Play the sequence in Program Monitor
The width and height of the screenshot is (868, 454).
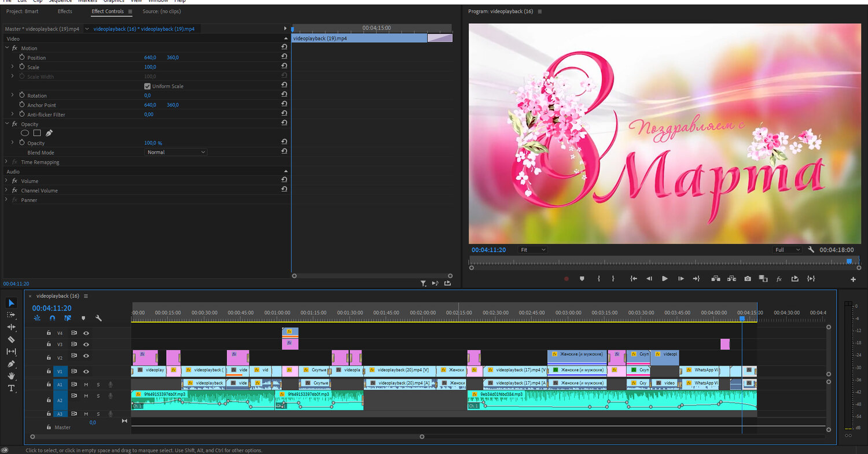click(664, 279)
